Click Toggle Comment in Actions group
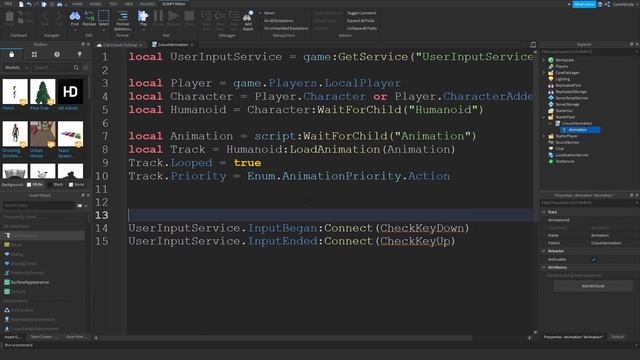 click(362, 13)
